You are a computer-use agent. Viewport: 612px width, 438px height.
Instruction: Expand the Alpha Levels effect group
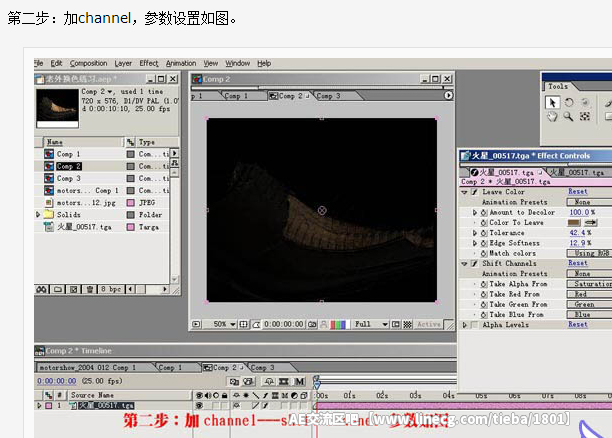coord(464,325)
